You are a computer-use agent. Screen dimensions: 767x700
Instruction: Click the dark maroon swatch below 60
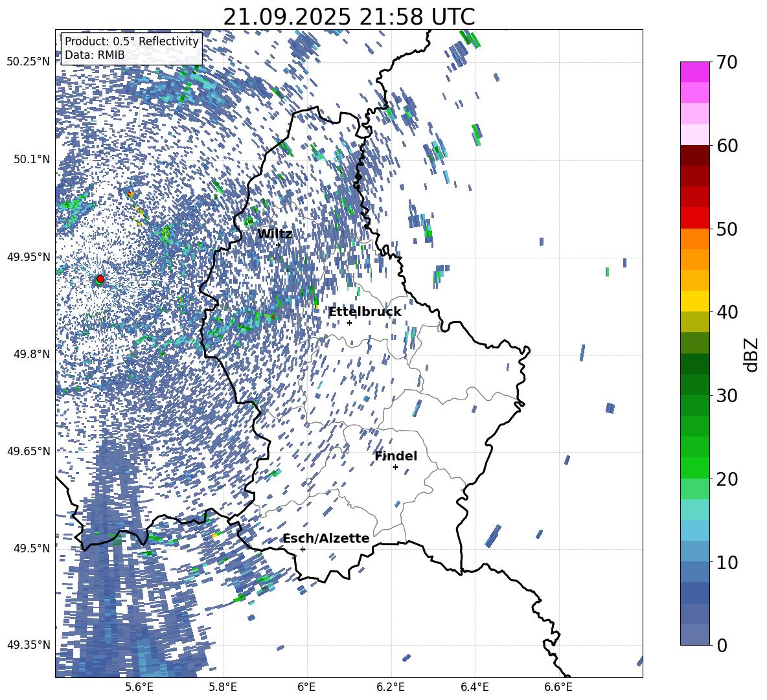pos(695,155)
